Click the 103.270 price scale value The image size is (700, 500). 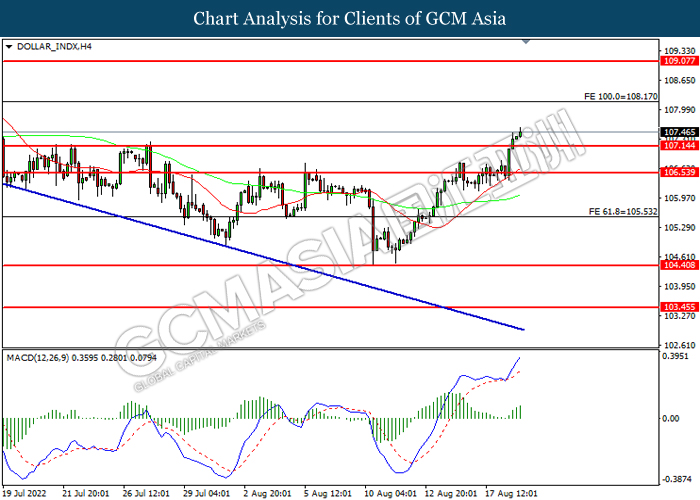[x=680, y=316]
